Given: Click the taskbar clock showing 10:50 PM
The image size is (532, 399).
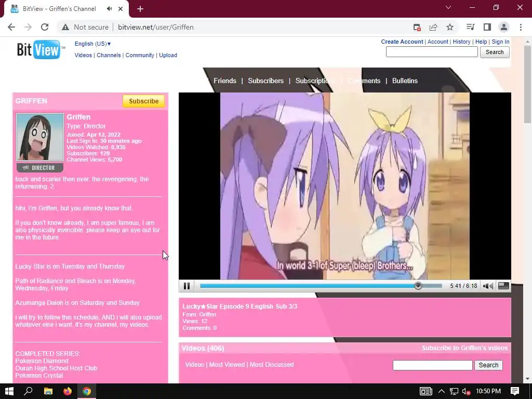Looking at the screenshot, I should 488,391.
